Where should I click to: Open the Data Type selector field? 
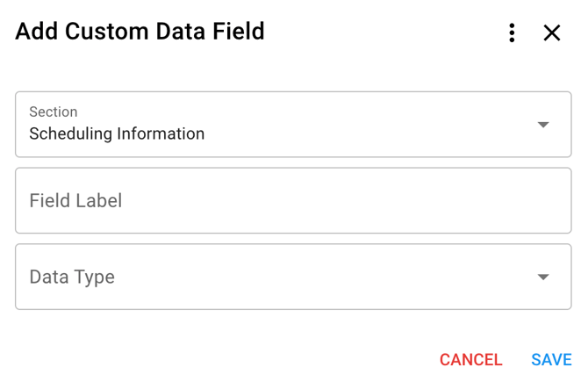pos(293,277)
